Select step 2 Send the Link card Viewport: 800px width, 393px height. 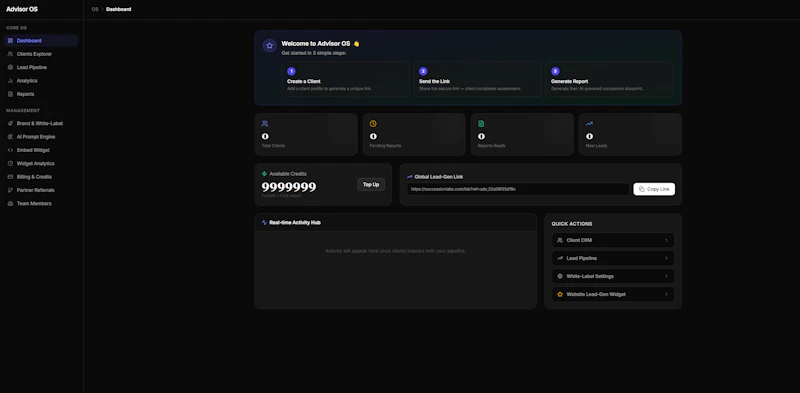click(477, 79)
